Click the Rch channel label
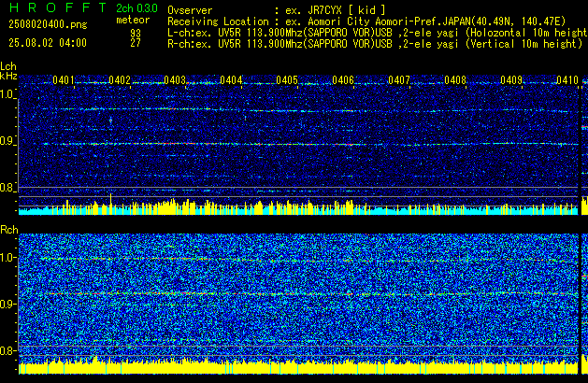Viewport: 588px width, 383px height. click(x=9, y=230)
